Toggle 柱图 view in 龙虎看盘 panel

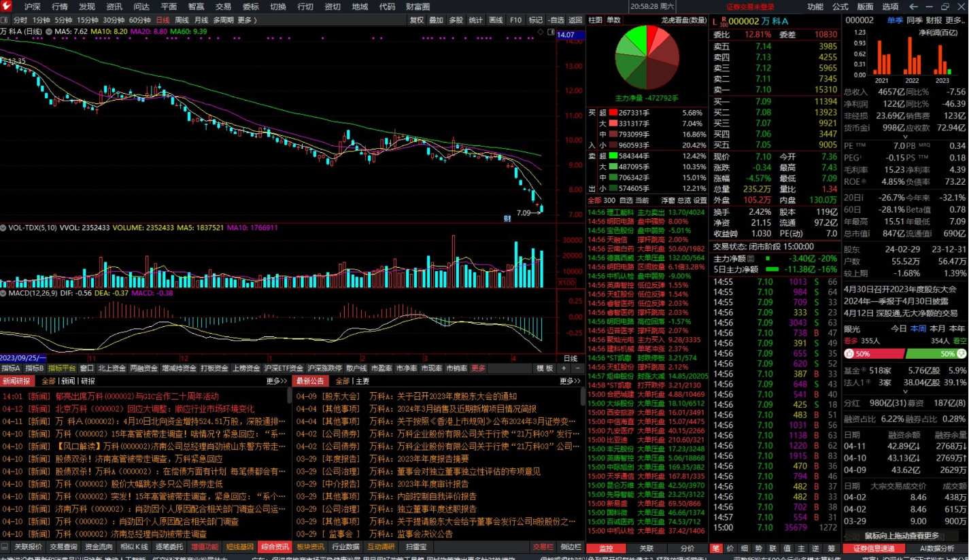point(595,20)
